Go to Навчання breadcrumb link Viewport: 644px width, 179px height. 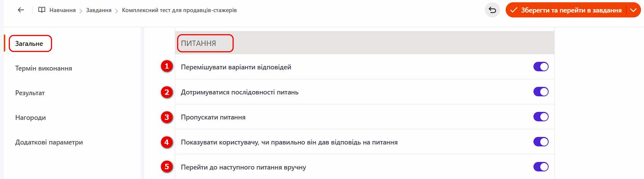(62, 10)
